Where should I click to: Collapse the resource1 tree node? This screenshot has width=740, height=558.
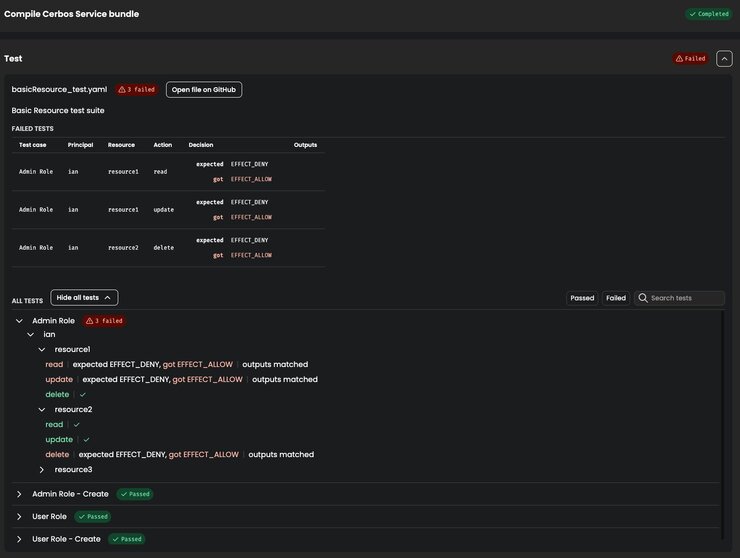(42, 350)
